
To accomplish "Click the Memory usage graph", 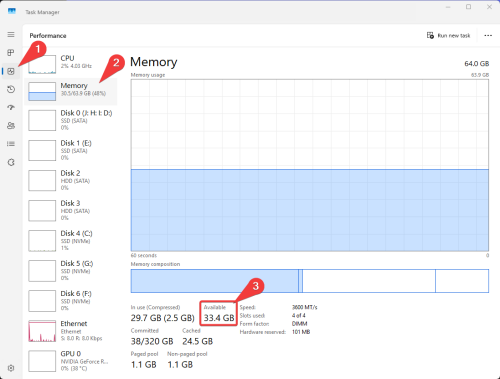I will point(310,165).
